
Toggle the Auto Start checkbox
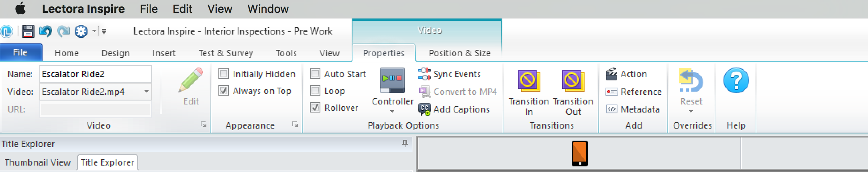pyautogui.click(x=315, y=74)
